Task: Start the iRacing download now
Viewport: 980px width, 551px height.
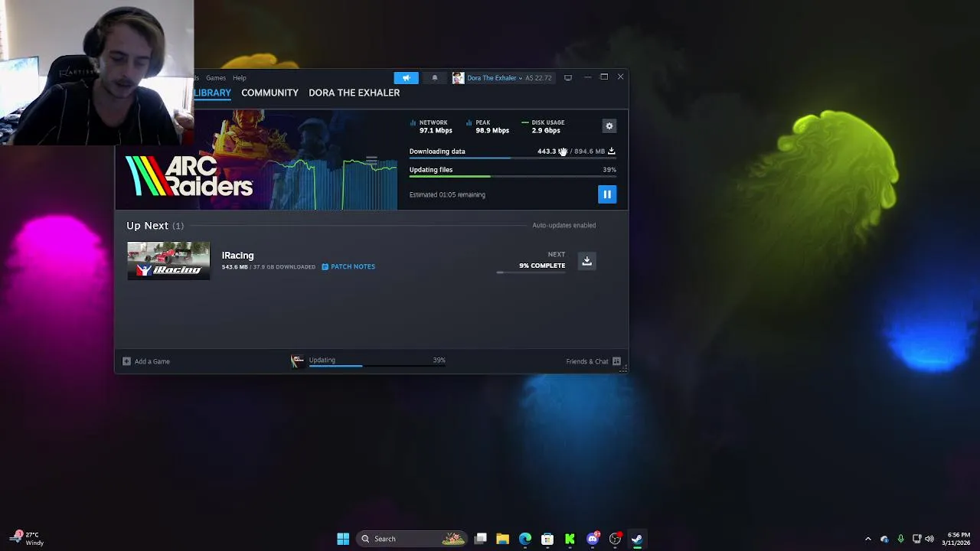Action: tap(587, 261)
